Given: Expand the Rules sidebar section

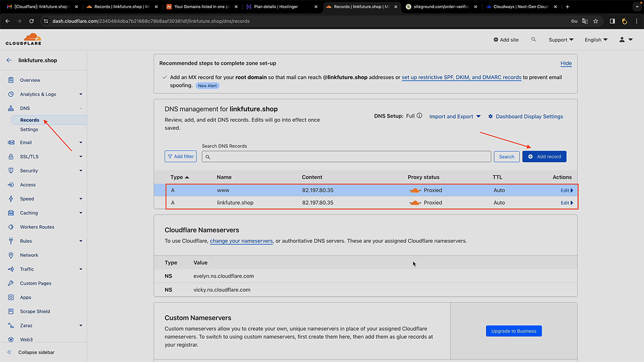Looking at the screenshot, I should point(81,241).
